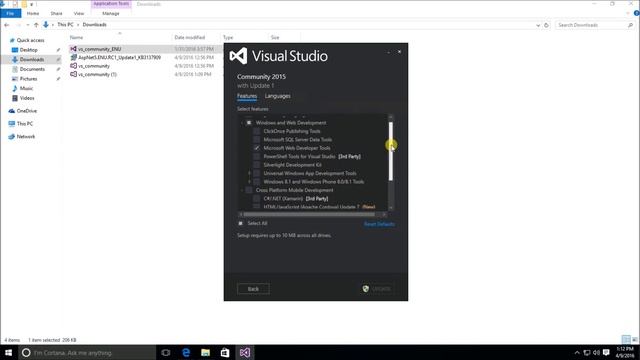Click the Reset Defaults link
This screenshot has width=640, height=360.
(379, 224)
